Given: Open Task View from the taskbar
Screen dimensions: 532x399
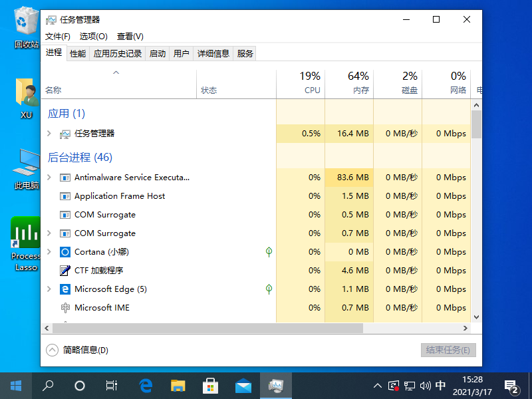Looking at the screenshot, I should [112, 385].
